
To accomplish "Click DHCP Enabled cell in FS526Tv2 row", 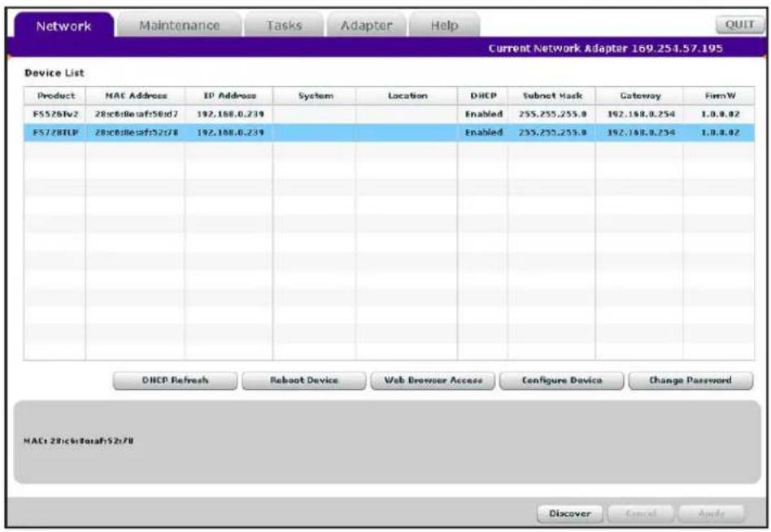I will pyautogui.click(x=484, y=115).
